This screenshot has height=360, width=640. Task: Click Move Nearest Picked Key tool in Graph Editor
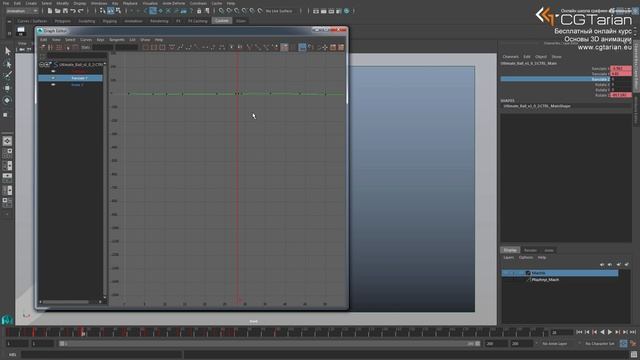point(42,47)
